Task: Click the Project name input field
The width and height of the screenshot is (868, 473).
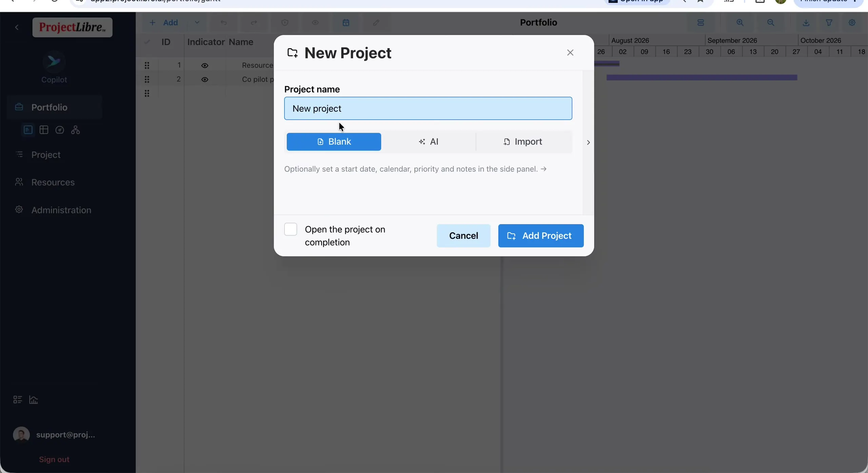Action: tap(428, 108)
